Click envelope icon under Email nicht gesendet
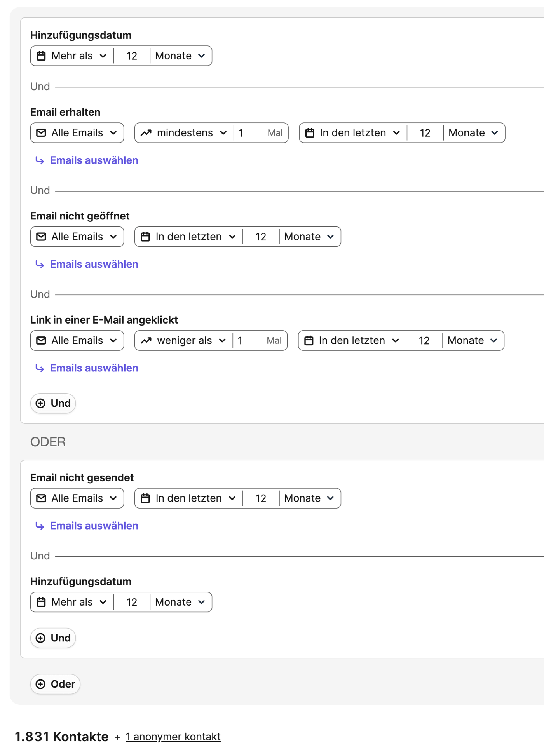 [x=41, y=498]
